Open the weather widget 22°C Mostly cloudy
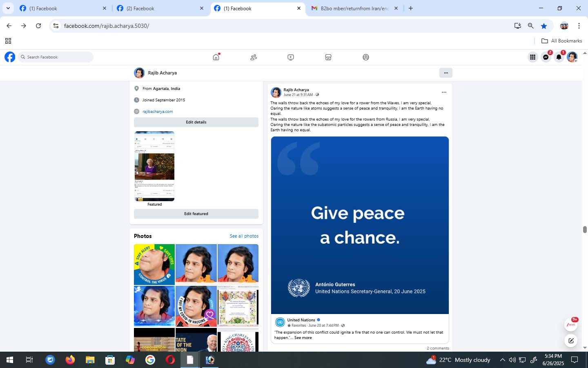 [458, 360]
